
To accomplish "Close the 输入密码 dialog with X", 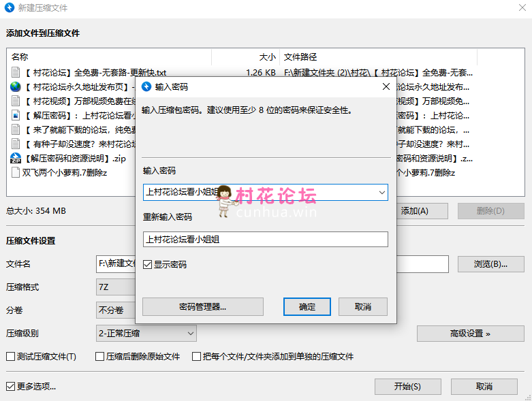I will [386, 86].
